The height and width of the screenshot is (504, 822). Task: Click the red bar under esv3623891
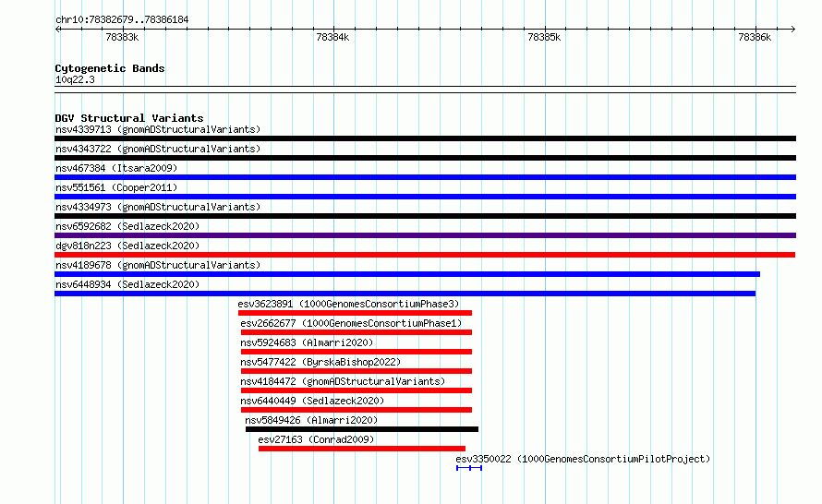(355, 313)
